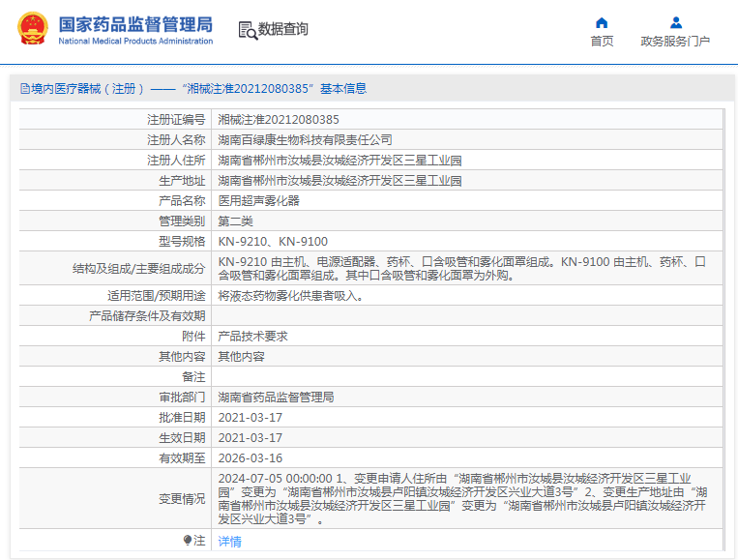Select the change record dated 2024-07-05

[x=462, y=498]
